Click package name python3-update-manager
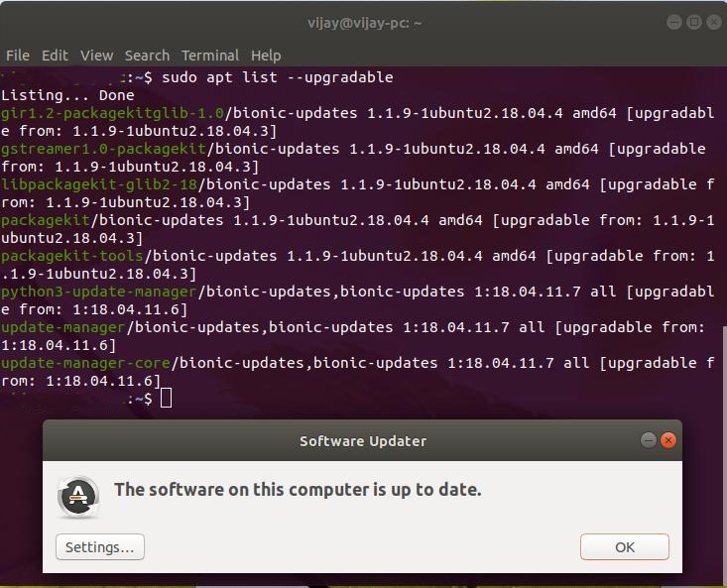 coord(99,292)
